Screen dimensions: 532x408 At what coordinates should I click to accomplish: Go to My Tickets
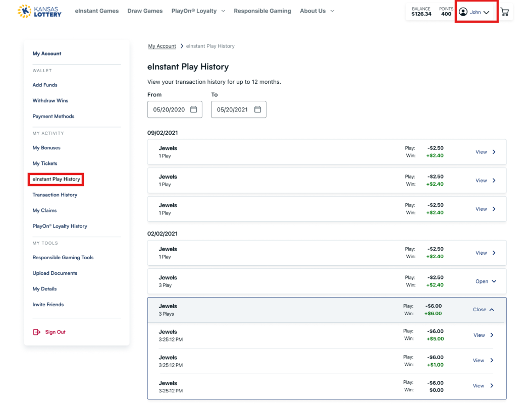(x=45, y=163)
